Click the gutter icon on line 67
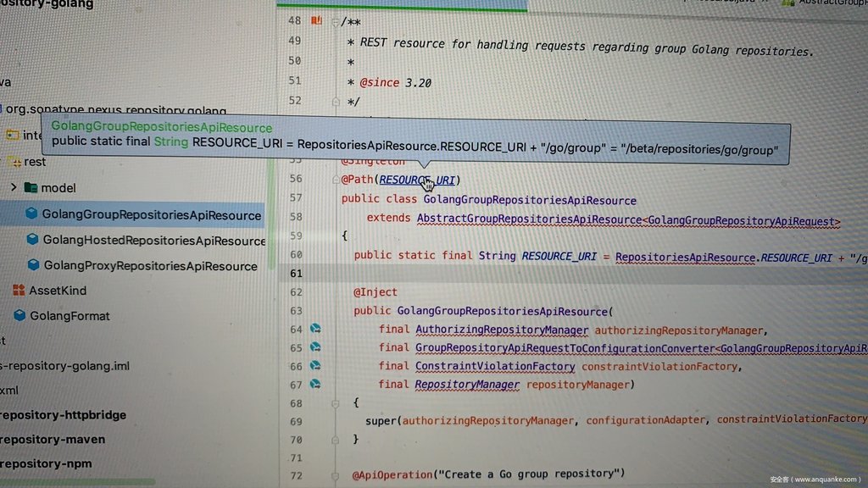The height and width of the screenshot is (488, 868). coord(315,384)
